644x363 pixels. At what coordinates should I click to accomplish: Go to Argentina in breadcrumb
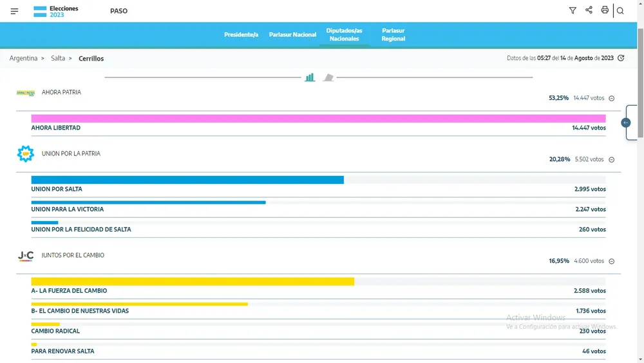[x=23, y=59]
